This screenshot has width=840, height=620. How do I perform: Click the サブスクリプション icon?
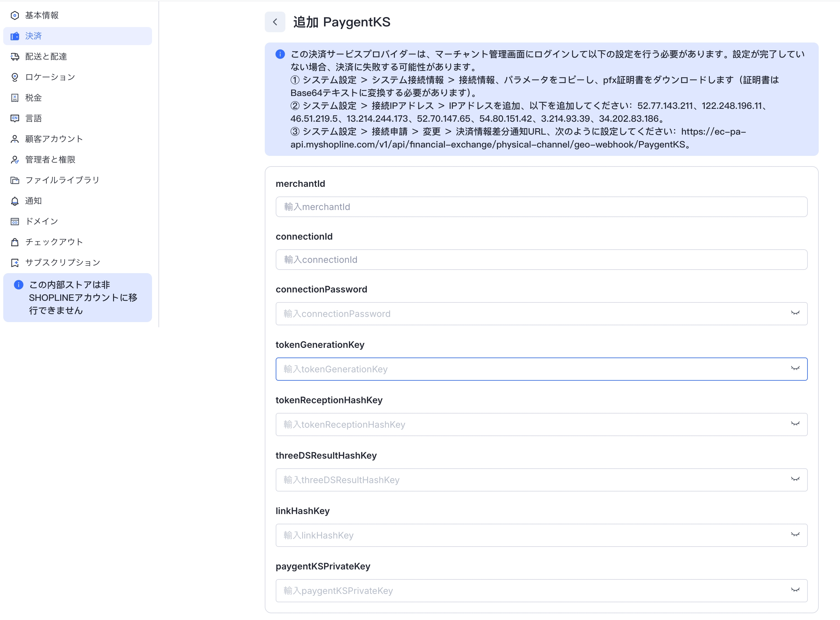(x=14, y=263)
